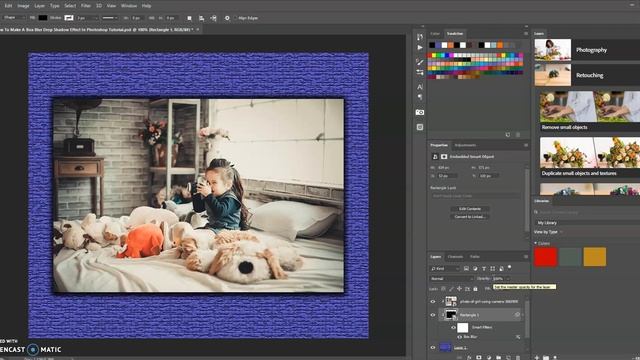
Task: Enable the Align Edges checkbox
Action: point(236,18)
